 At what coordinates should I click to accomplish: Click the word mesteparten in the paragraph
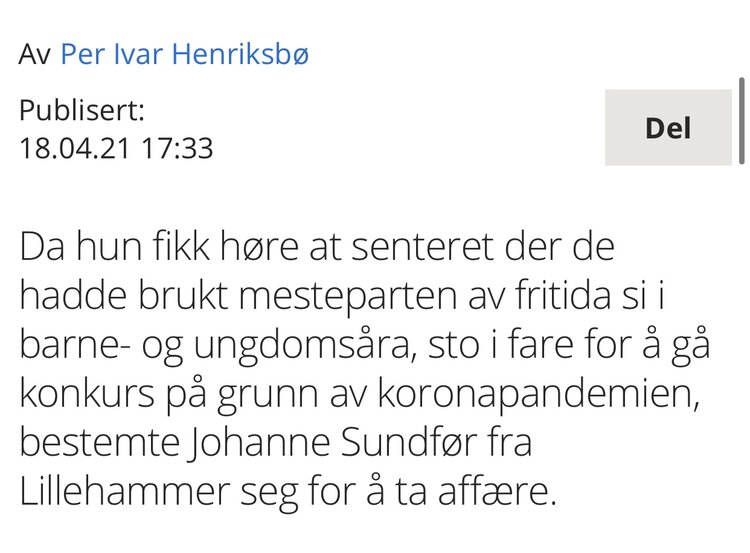(x=348, y=298)
